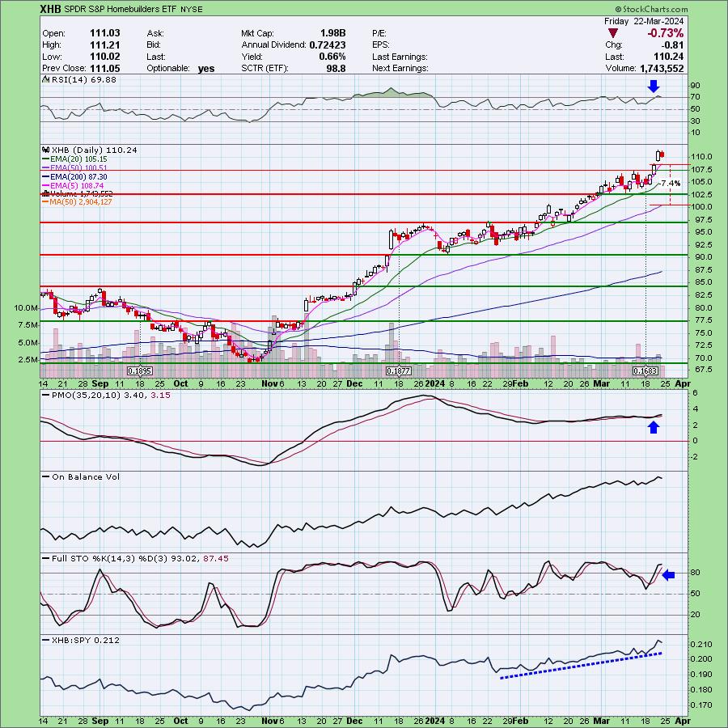The height and width of the screenshot is (728, 728).
Task: Click the RSI(14) 69.88 indicator label
Action: tap(80, 80)
